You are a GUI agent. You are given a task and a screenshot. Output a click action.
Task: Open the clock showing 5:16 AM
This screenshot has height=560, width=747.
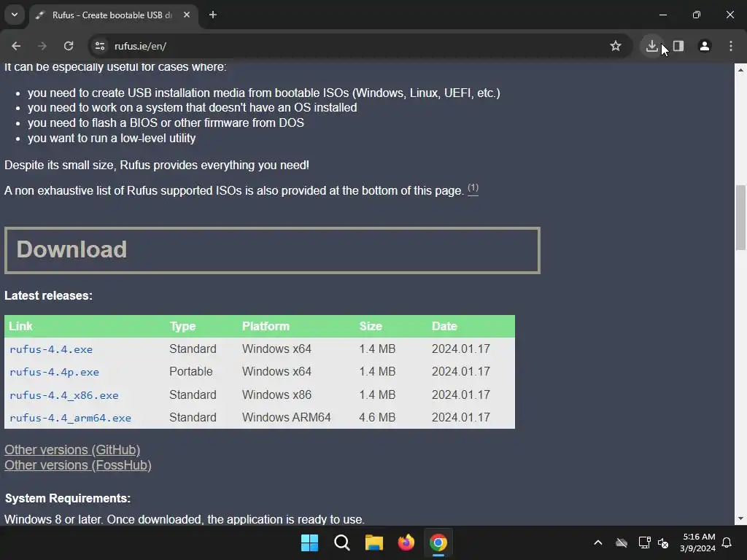[698, 542]
